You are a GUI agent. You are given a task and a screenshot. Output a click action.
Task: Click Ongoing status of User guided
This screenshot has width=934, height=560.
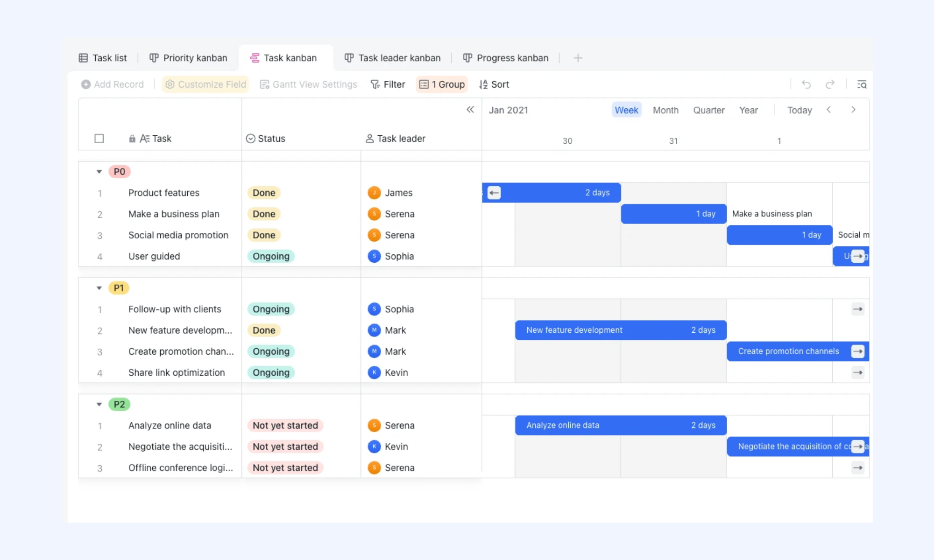[271, 256]
